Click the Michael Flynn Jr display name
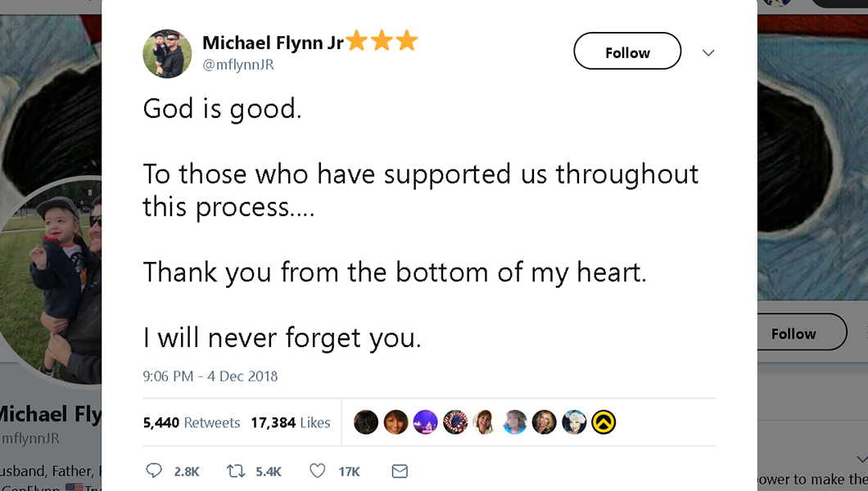Viewport: 868px width, 491px height. tap(273, 43)
